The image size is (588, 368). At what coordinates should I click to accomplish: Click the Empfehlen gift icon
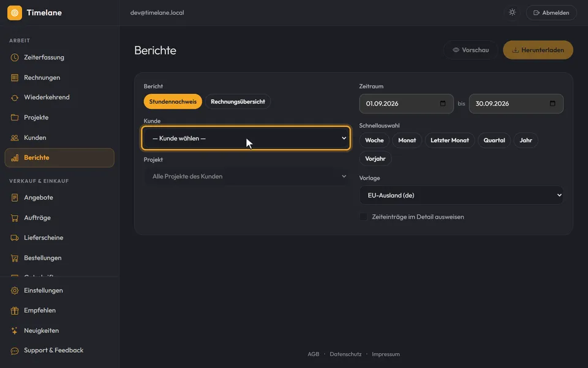15,310
